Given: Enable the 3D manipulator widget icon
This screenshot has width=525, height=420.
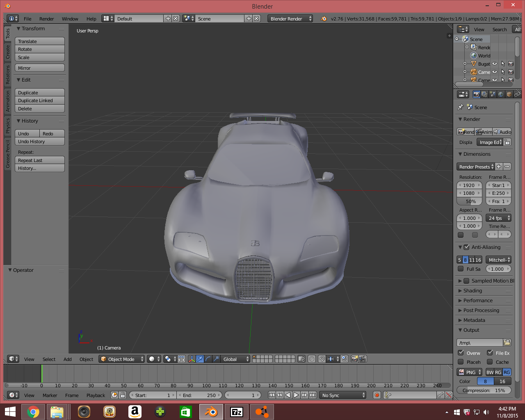Looking at the screenshot, I should pyautogui.click(x=192, y=359).
